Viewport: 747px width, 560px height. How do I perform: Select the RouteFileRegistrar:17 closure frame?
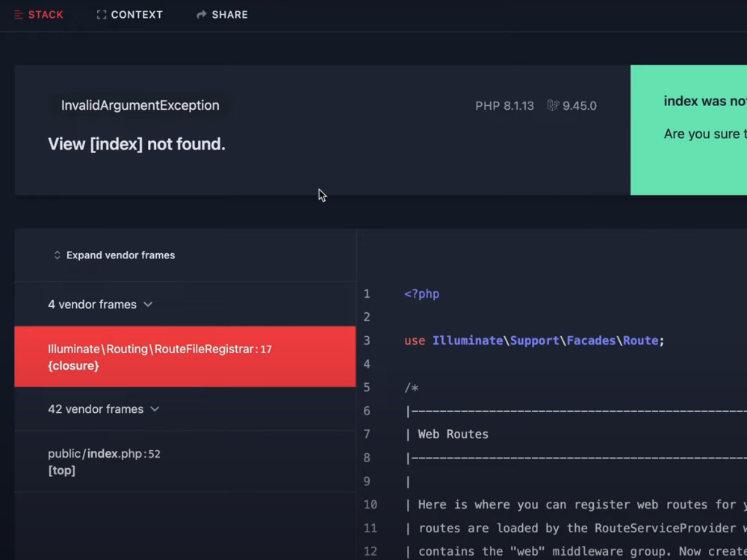185,357
